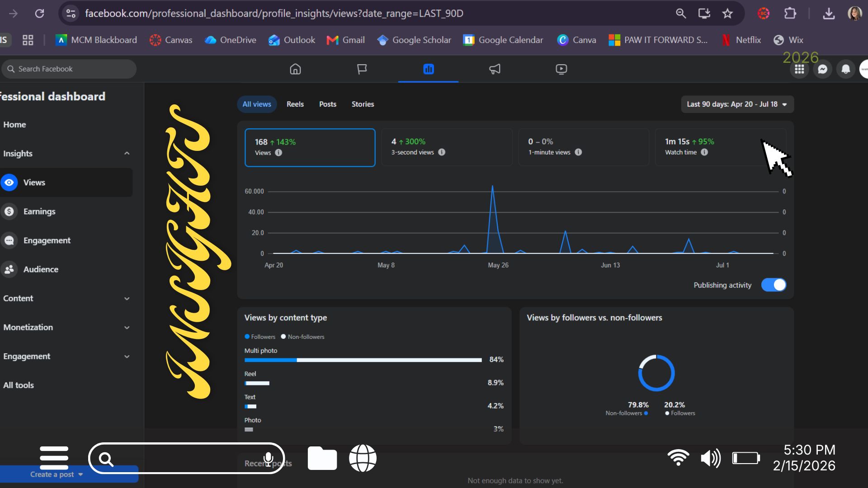Viewport: 868px width, 488px height.
Task: Open the Facebook menu grid icon
Action: click(x=799, y=69)
